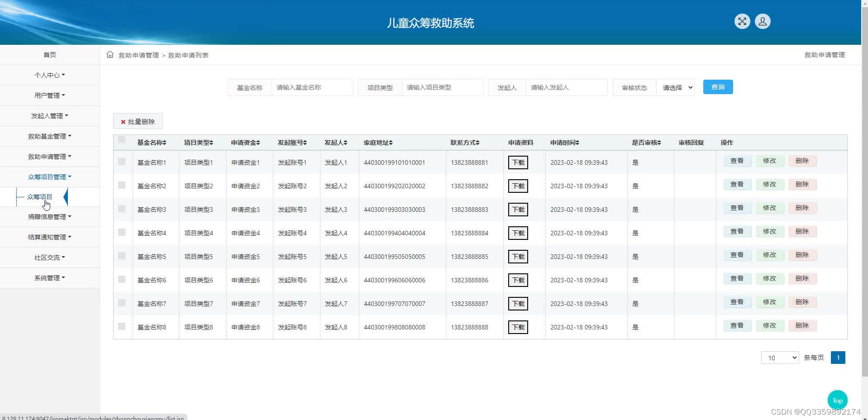This screenshot has width=868, height=420.
Task: Go to page 1 in pagination
Action: pyautogui.click(x=838, y=358)
